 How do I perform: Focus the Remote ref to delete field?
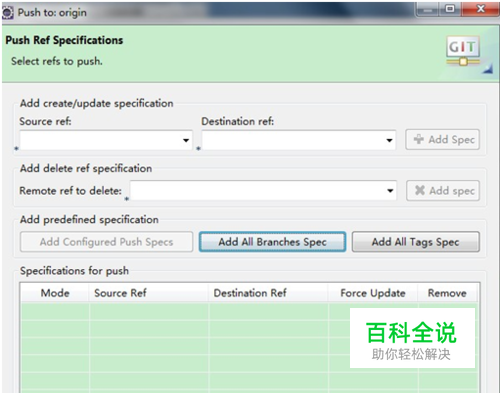(x=263, y=191)
